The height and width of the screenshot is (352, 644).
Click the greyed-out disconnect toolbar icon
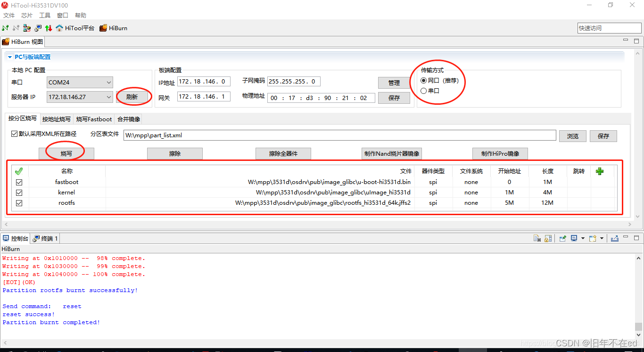(x=16, y=28)
